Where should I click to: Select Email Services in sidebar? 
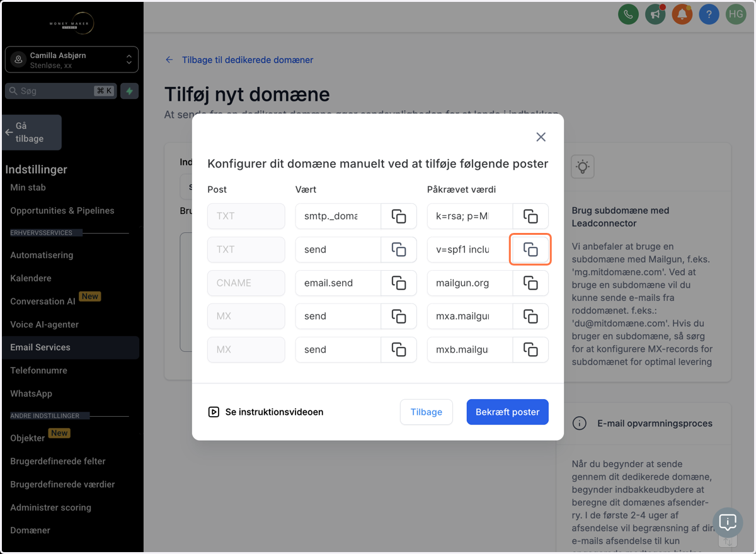(x=72, y=348)
